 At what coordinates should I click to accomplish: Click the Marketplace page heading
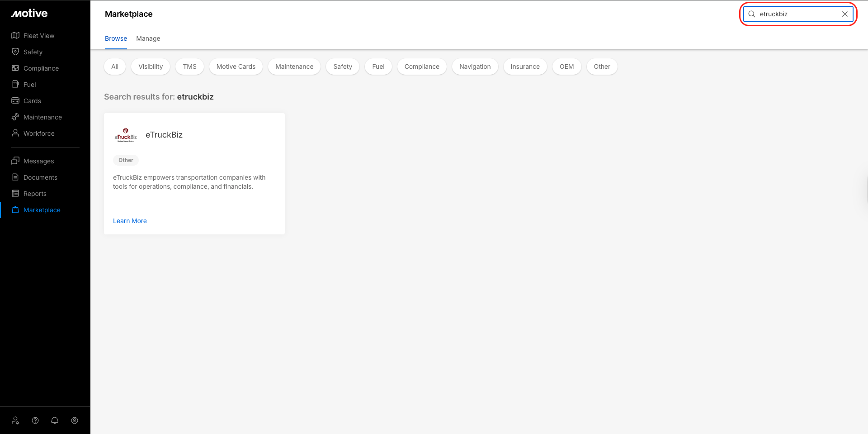[x=129, y=14]
